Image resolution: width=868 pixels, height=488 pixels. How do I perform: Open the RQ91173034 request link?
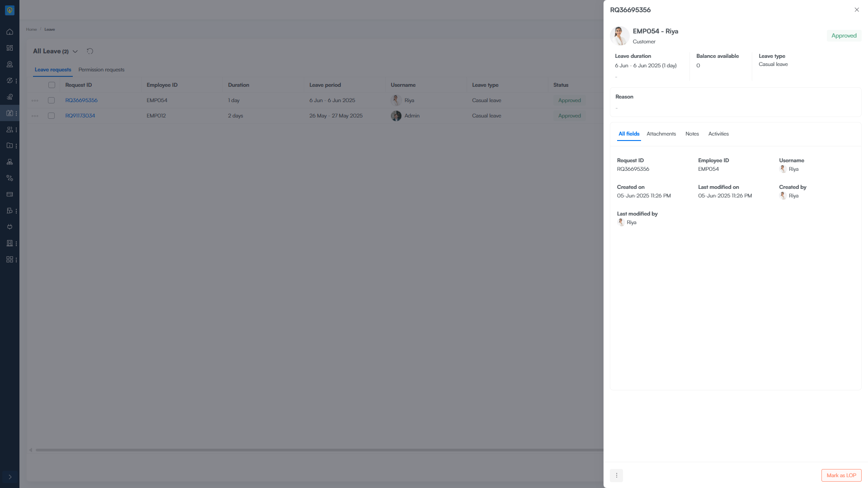(80, 116)
